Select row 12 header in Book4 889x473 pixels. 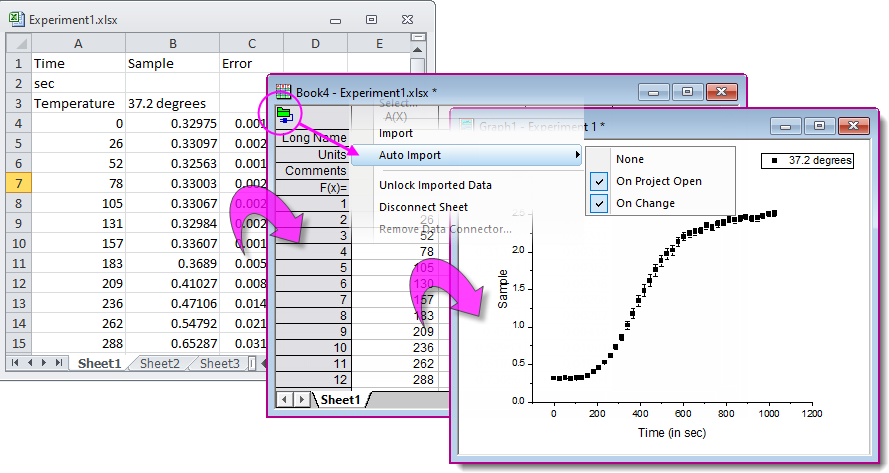[x=313, y=380]
